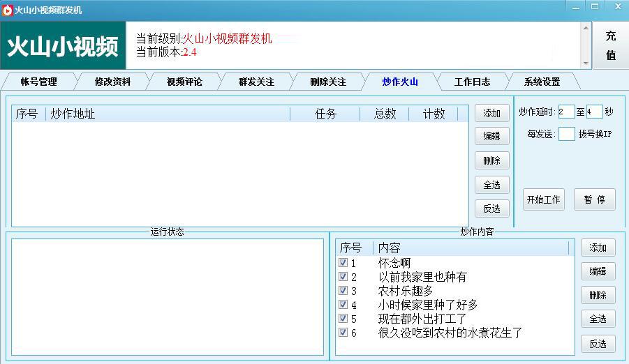Click 反选 beside the 炒作地址 list
629x364 pixels.
pos(491,208)
